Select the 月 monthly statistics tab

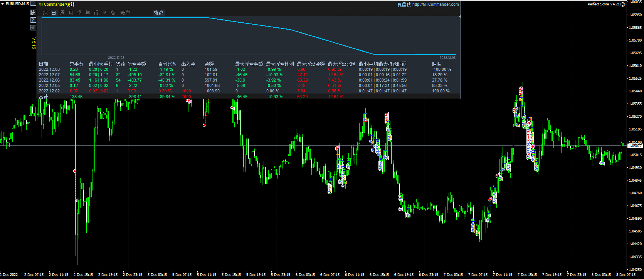coord(71,13)
